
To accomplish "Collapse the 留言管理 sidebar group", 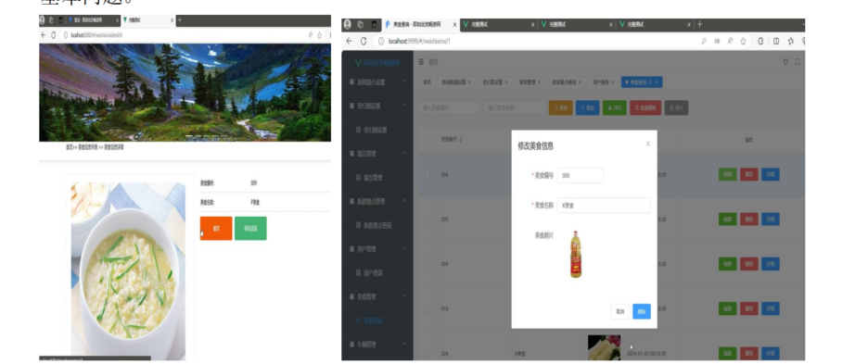I will click(377, 153).
